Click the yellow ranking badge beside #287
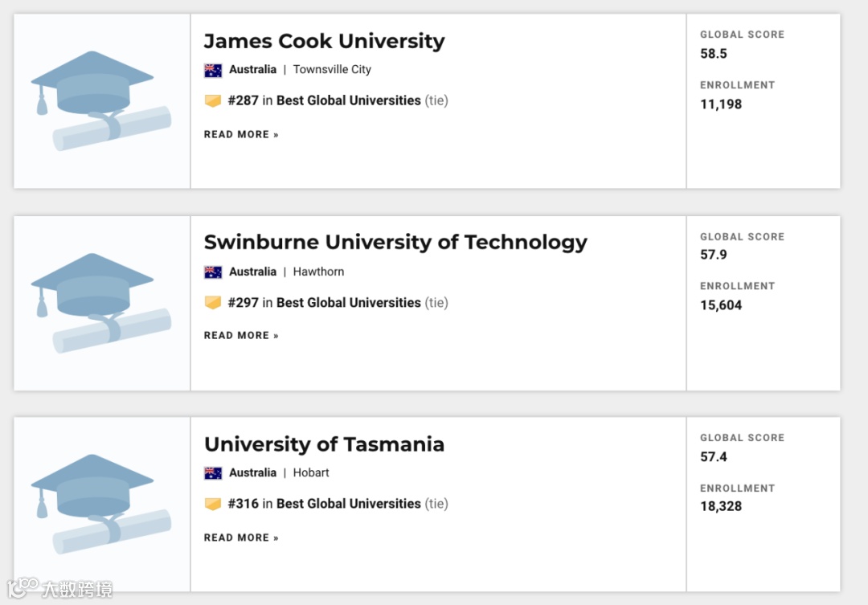868x605 pixels. (213, 100)
